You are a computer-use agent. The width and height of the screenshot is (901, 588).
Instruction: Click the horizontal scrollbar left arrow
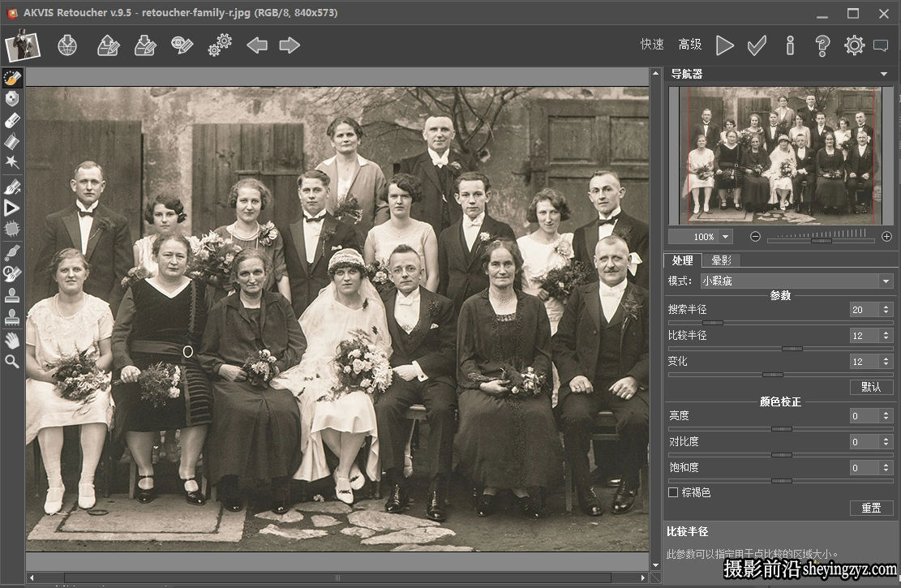32,577
